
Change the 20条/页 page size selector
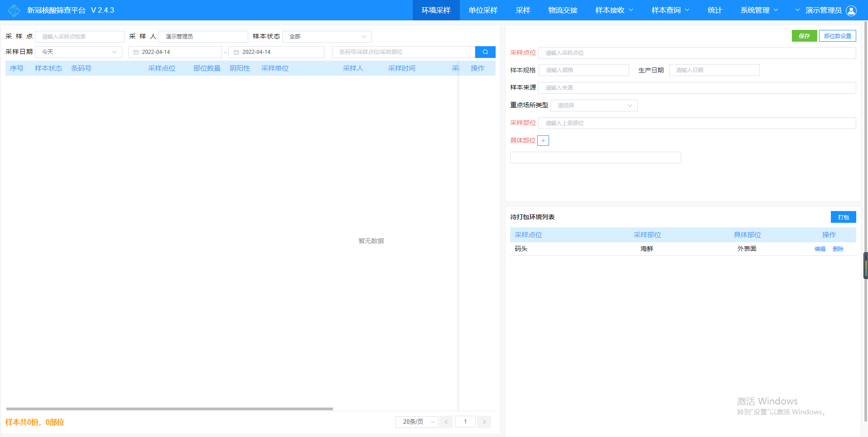click(x=416, y=422)
